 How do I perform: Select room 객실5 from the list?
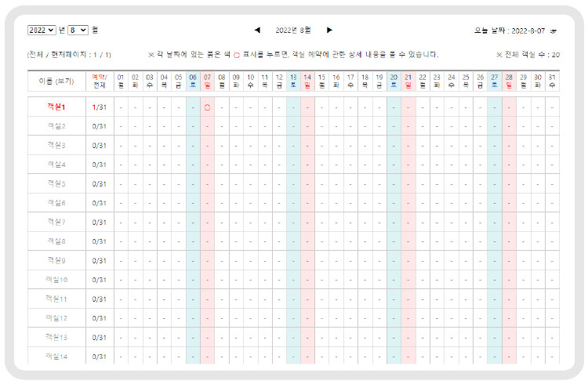click(x=56, y=183)
